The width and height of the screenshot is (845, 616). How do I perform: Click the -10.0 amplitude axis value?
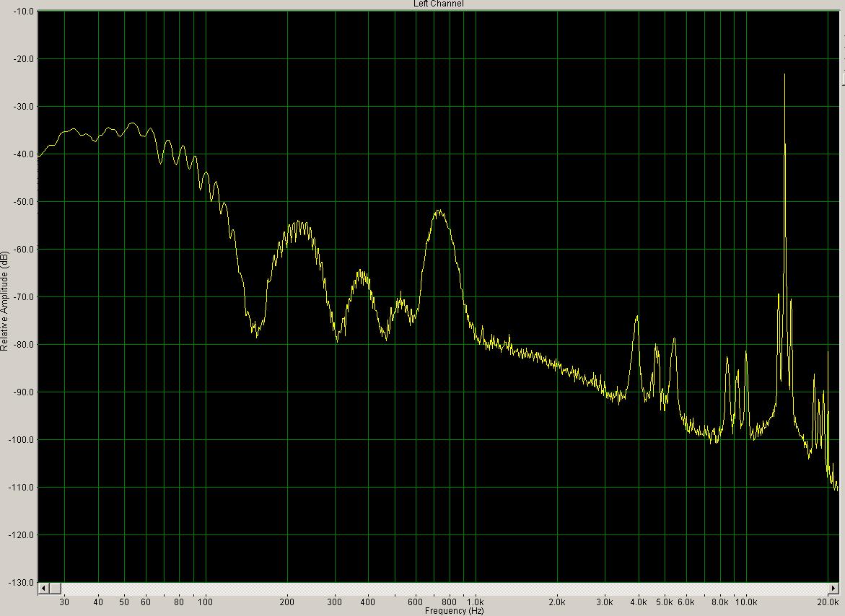coord(22,12)
